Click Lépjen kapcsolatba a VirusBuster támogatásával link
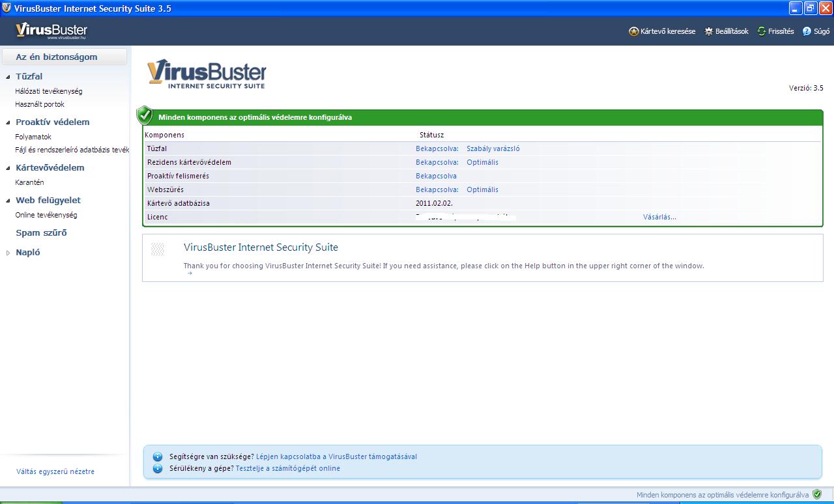The width and height of the screenshot is (834, 504). point(336,456)
